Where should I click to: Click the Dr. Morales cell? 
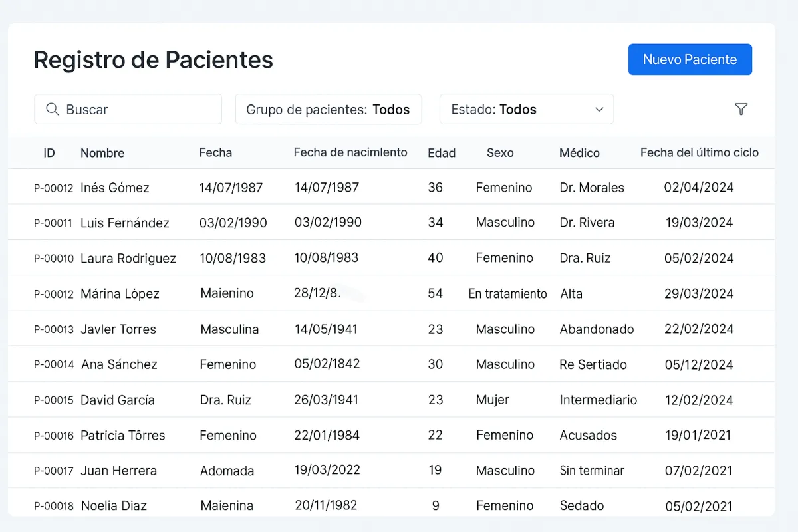(592, 187)
